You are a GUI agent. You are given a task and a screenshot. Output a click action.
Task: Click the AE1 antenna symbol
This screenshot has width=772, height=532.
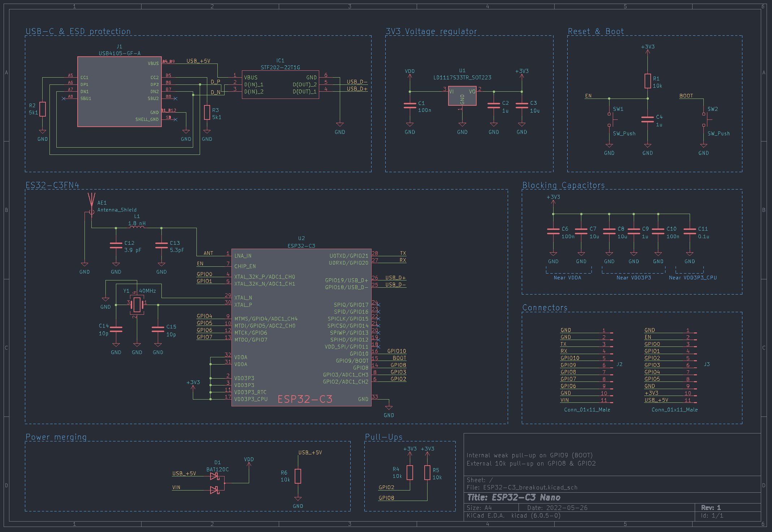pyautogui.click(x=91, y=204)
